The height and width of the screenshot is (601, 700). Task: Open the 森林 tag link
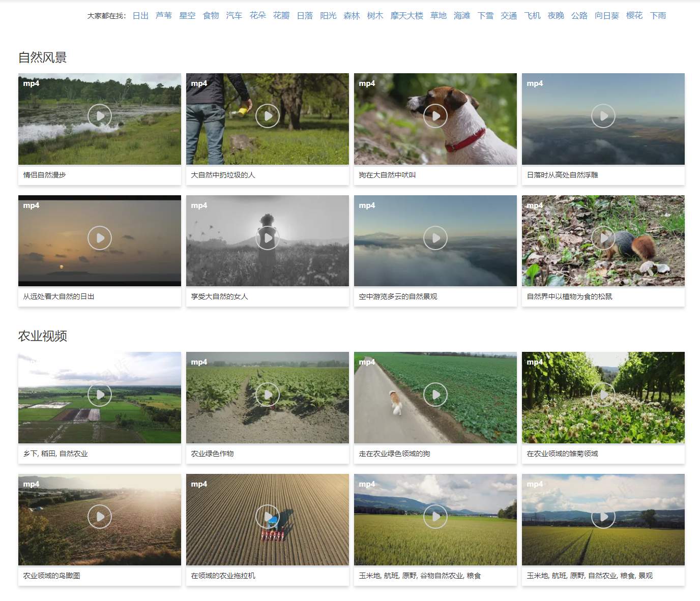coord(352,16)
